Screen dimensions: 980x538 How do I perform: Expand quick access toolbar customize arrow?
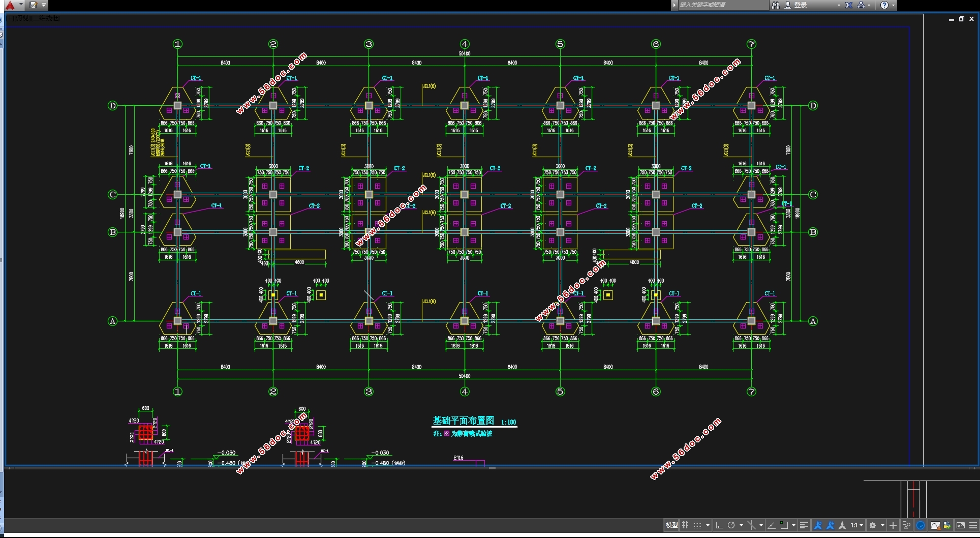coord(44,5)
